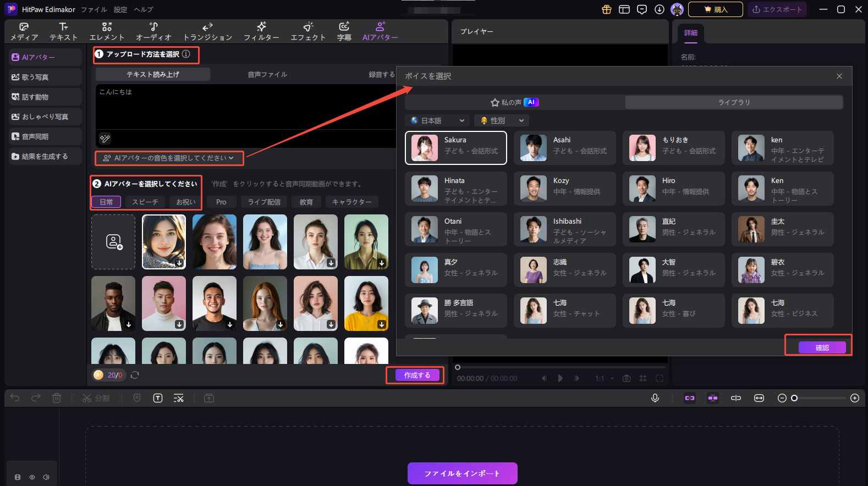868x486 pixels.
Task: Click the こんにちは text input area
Action: pos(245,107)
